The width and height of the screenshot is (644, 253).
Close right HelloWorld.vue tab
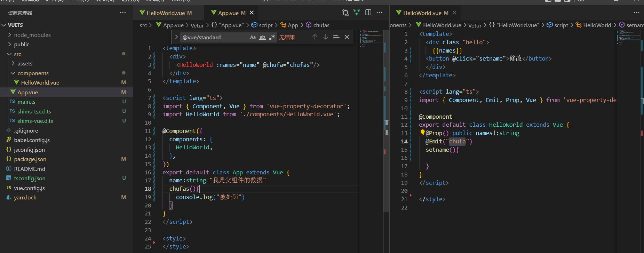pos(454,13)
